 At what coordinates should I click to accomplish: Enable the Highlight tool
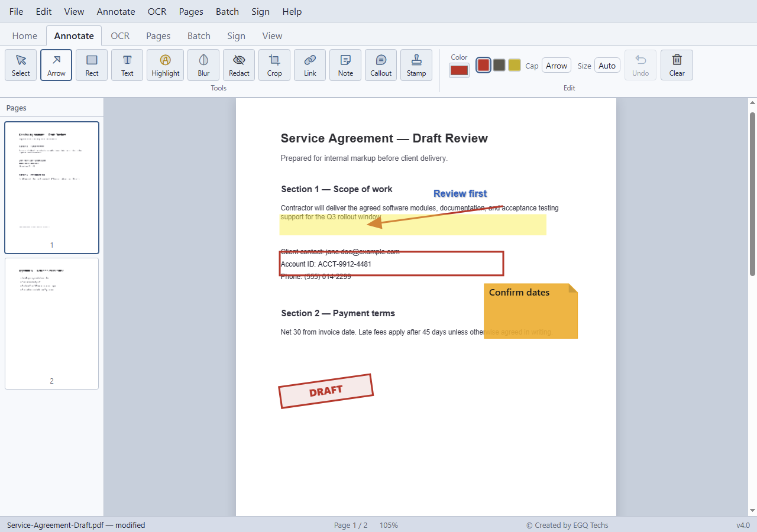tap(165, 65)
